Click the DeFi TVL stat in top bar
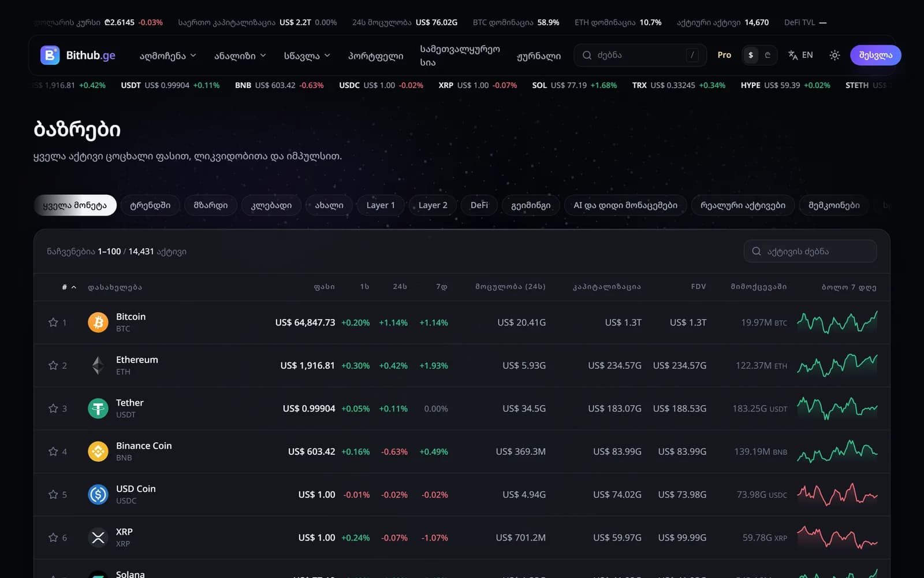 coord(805,23)
